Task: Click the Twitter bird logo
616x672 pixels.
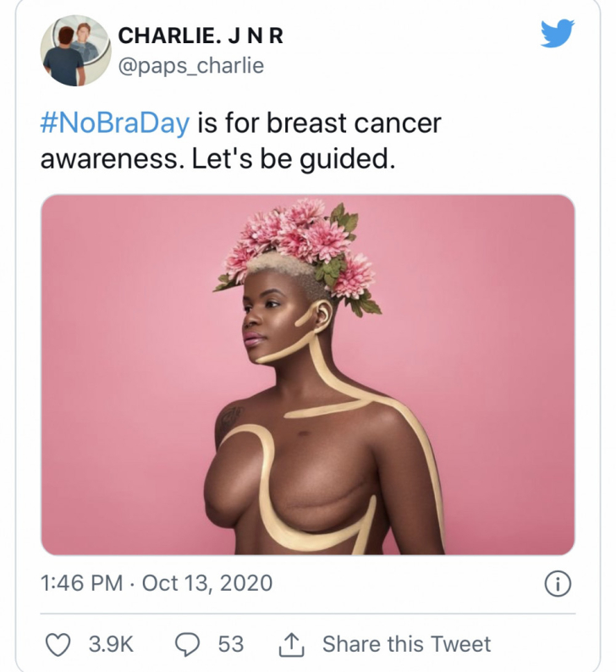Action: pos(557,33)
